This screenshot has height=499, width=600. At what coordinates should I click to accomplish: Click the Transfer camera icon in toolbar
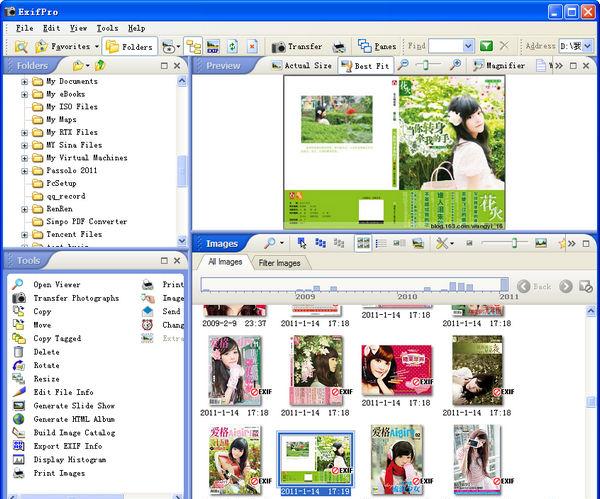[277, 46]
